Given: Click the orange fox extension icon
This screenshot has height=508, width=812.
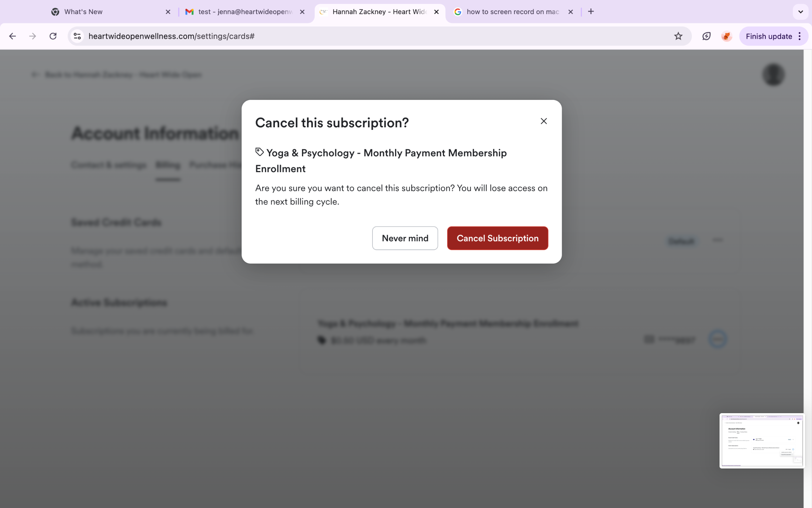Looking at the screenshot, I should coord(726,36).
